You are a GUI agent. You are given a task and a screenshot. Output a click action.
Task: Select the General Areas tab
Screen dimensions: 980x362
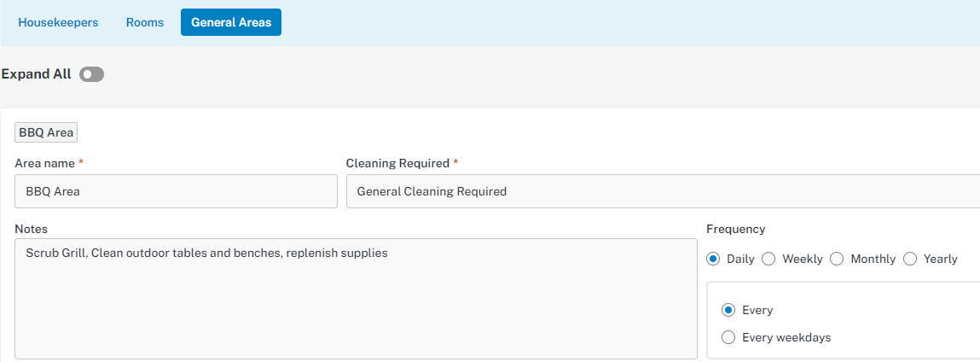coord(231,22)
